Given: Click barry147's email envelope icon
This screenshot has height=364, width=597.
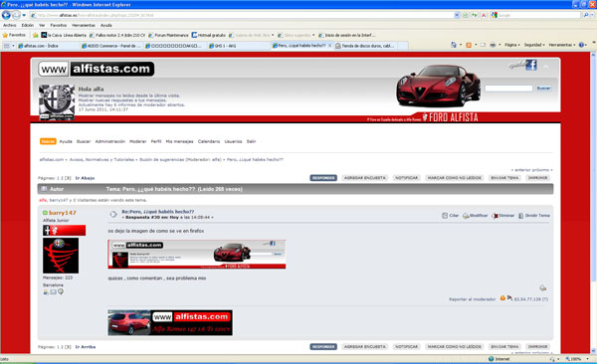Looking at the screenshot, I should click(x=54, y=292).
